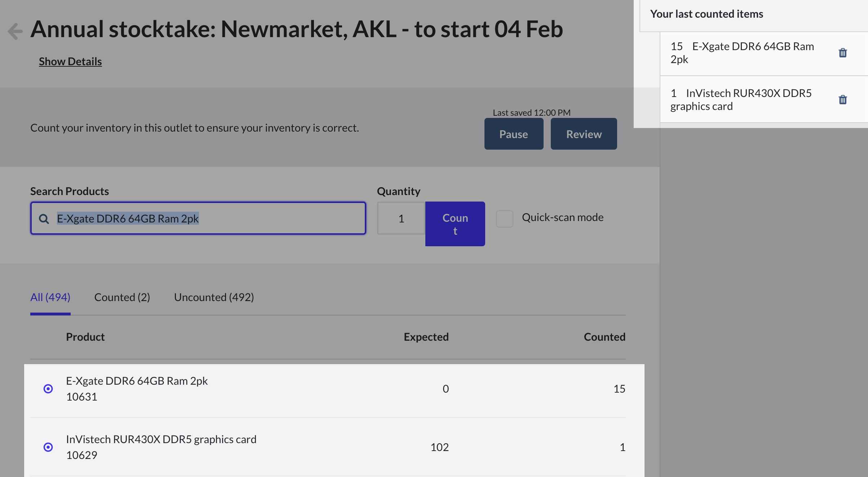Switch to the Counted (2) tab
Image resolution: width=868 pixels, height=477 pixels.
tap(122, 297)
